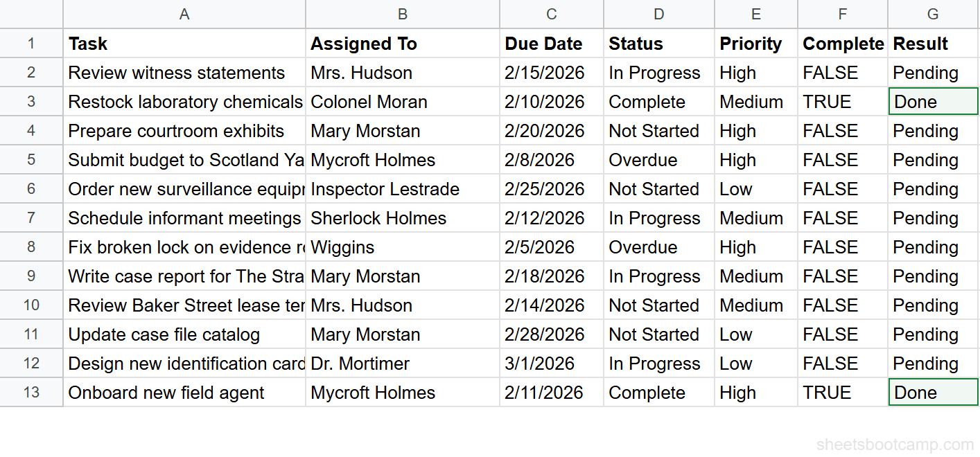Select the Complete column header F
This screenshot has height=457, width=980.
pos(842,14)
